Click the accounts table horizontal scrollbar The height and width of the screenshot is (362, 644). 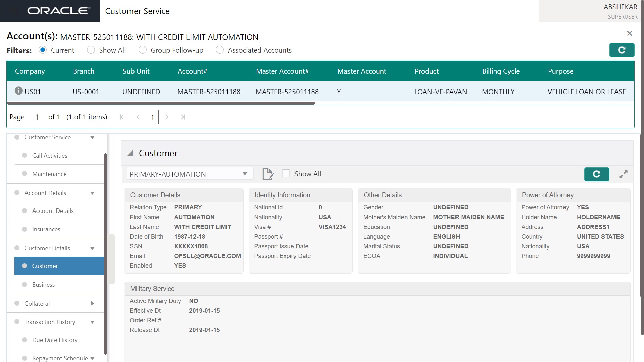pyautogui.click(x=161, y=103)
